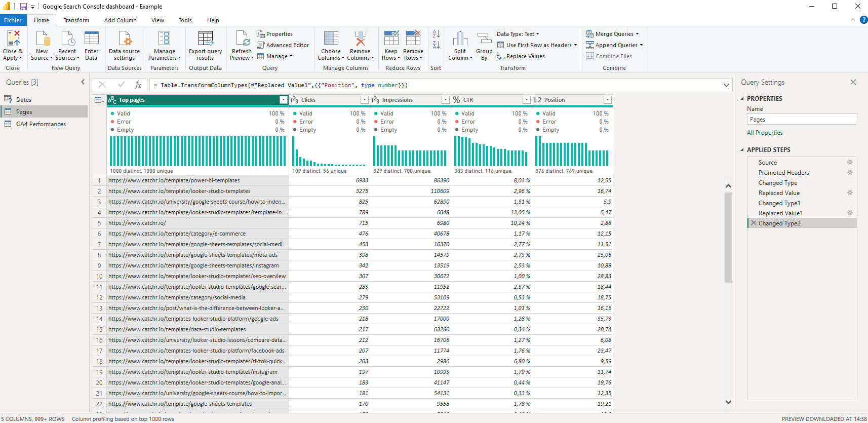868x423 pixels.
Task: Click the Remove Rows icon
Action: coord(413,39)
